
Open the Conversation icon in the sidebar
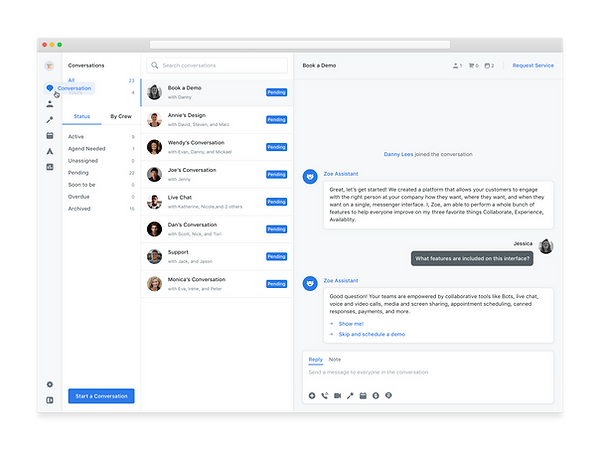[50, 88]
